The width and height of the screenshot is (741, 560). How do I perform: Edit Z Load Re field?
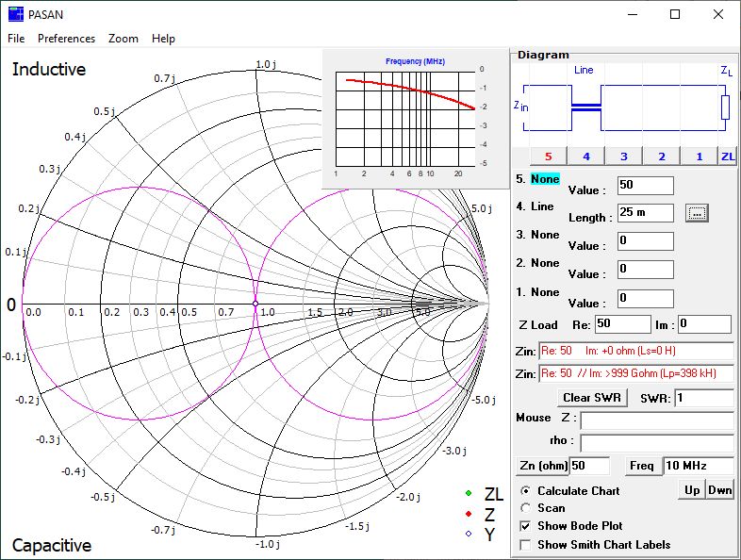pos(622,324)
